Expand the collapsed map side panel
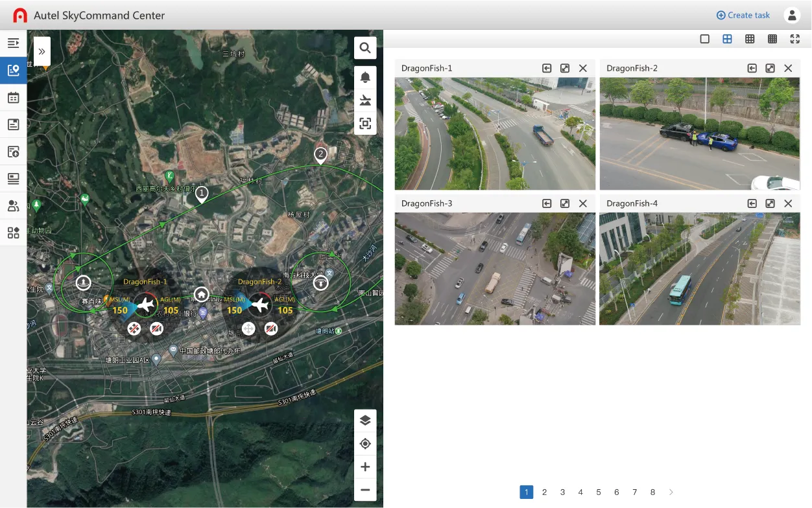The image size is (812, 508). (42, 51)
